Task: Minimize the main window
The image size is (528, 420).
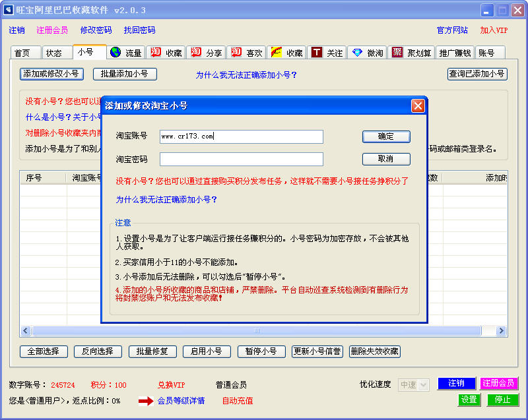Action: (x=486, y=11)
